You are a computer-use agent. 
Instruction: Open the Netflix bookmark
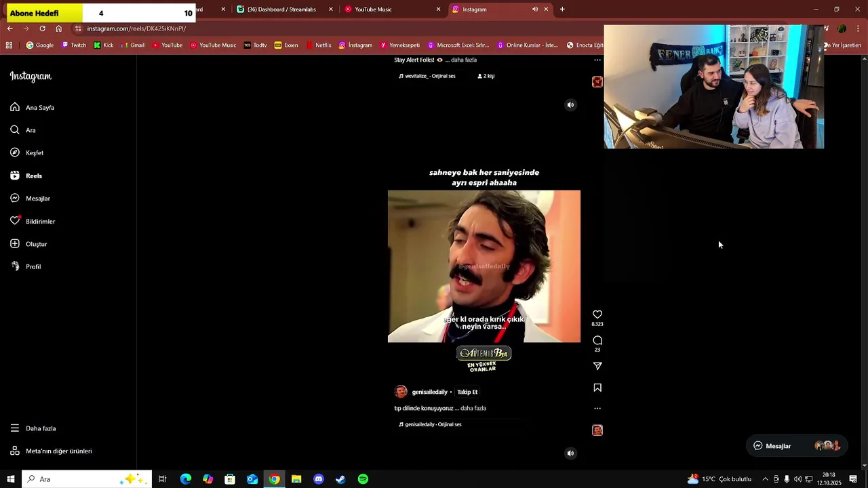click(x=319, y=45)
